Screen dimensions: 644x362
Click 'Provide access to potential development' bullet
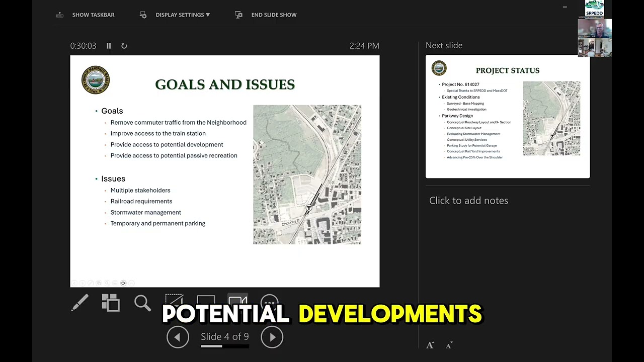(167, 145)
